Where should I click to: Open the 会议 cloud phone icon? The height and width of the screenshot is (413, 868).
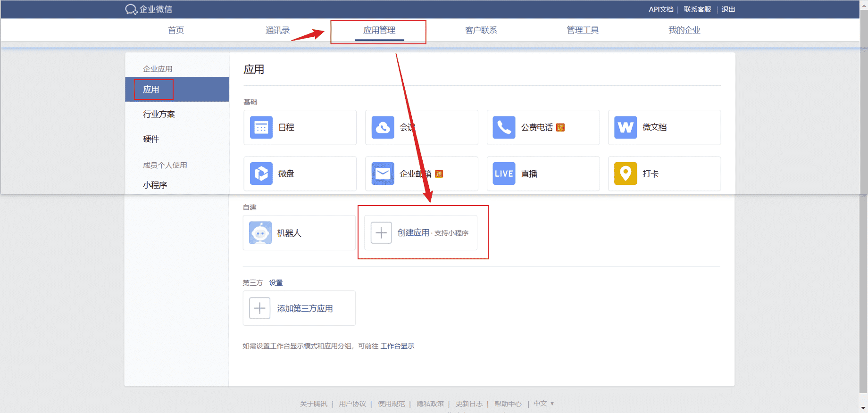point(383,127)
